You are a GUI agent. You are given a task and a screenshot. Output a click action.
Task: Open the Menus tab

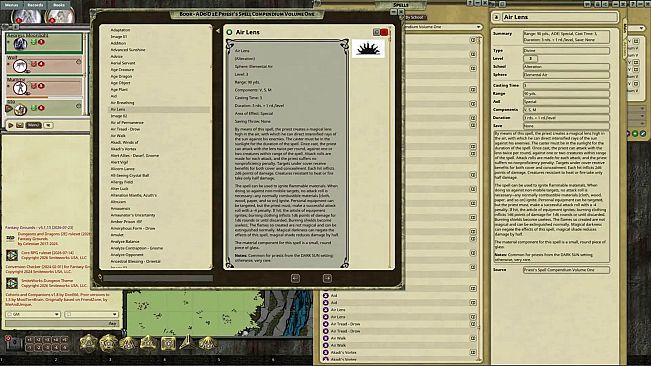[12, 5]
